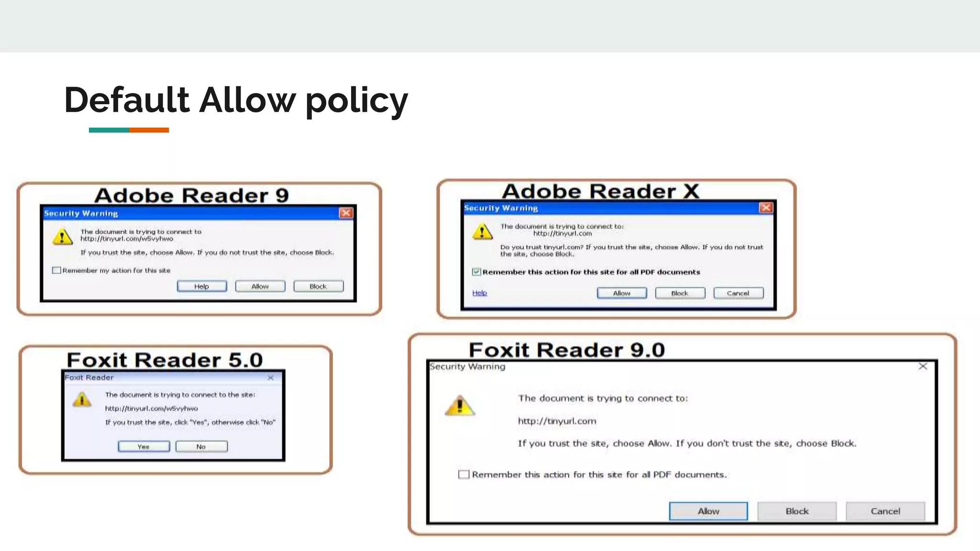Select URL http://tinyurl.com in Adobe Reader X
980x551 pixels.
(563, 233)
